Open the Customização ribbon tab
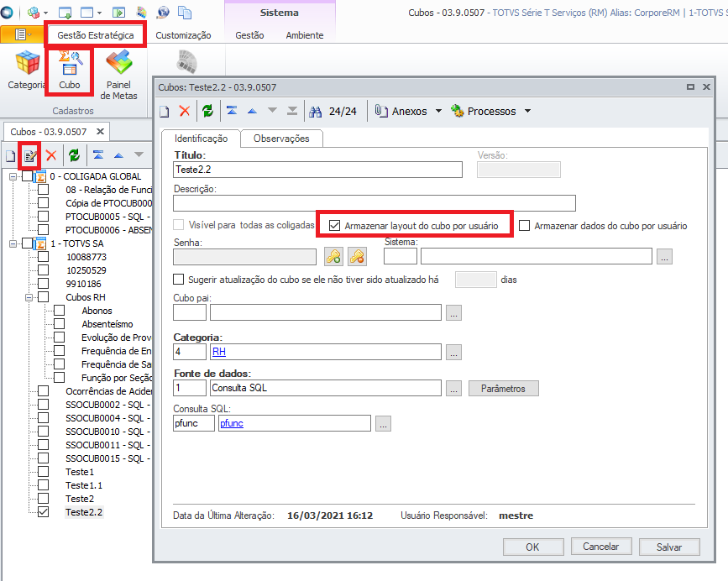728x581 pixels. 183,35
